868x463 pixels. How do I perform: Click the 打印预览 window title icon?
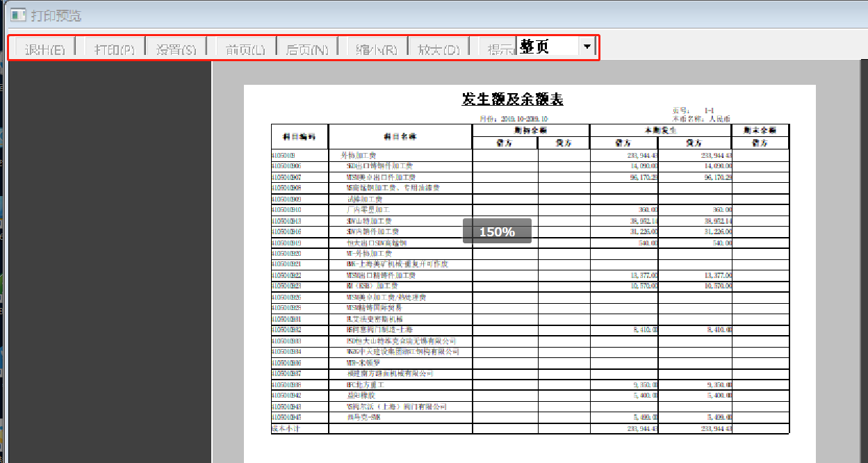[x=18, y=14]
